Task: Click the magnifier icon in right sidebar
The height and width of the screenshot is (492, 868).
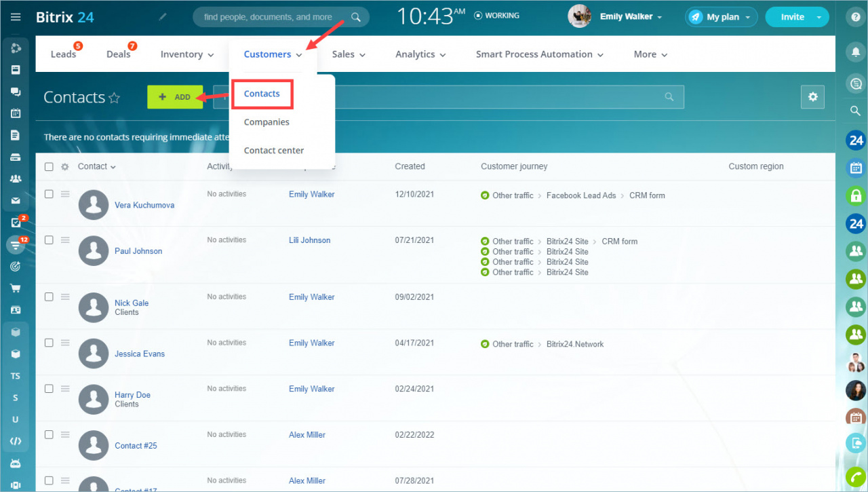Action: [856, 111]
